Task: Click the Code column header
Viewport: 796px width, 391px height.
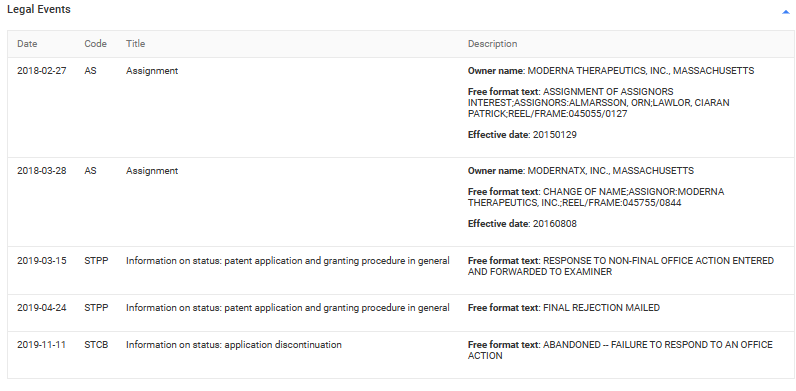Action: [x=95, y=44]
